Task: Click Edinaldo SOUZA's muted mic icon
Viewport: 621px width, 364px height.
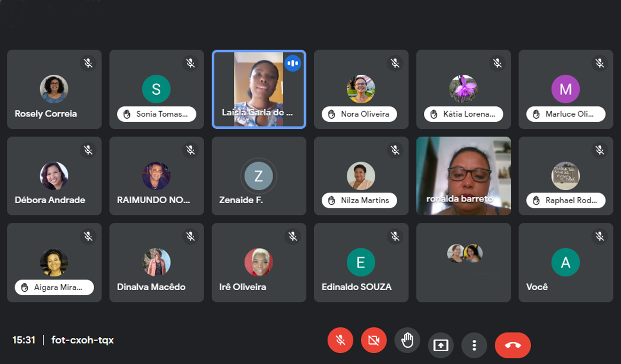Action: tap(395, 236)
